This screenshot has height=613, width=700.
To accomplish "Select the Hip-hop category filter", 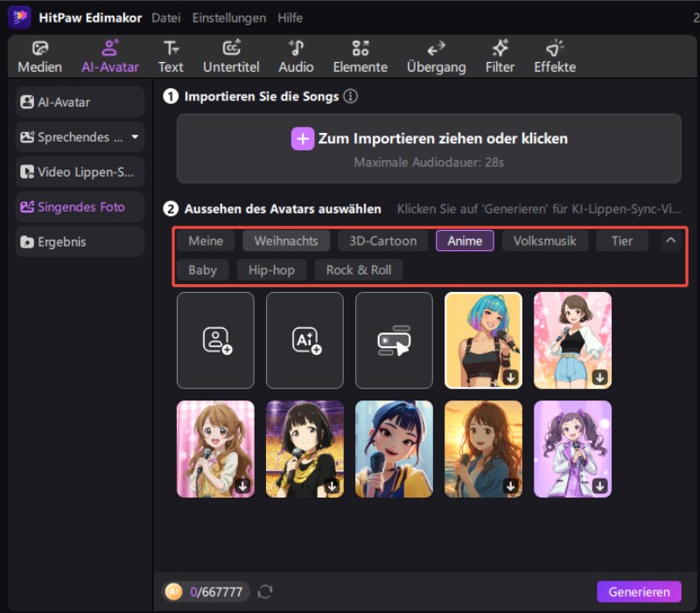I will (271, 270).
